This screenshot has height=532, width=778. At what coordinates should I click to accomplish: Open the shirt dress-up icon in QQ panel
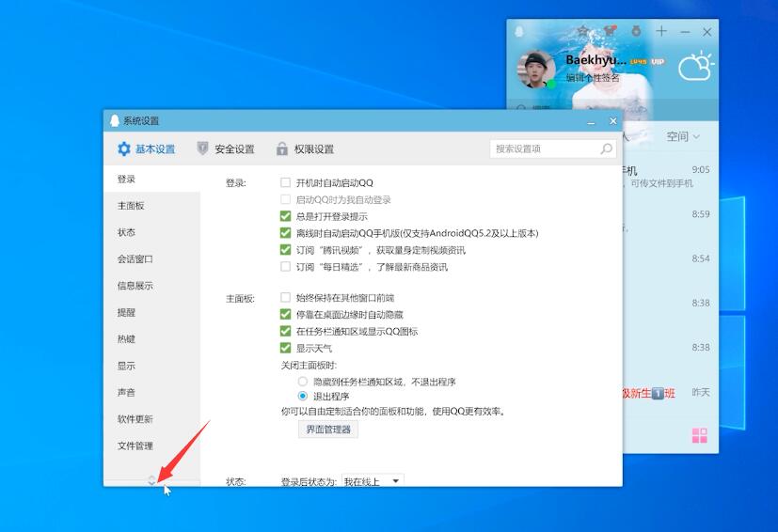pos(610,31)
